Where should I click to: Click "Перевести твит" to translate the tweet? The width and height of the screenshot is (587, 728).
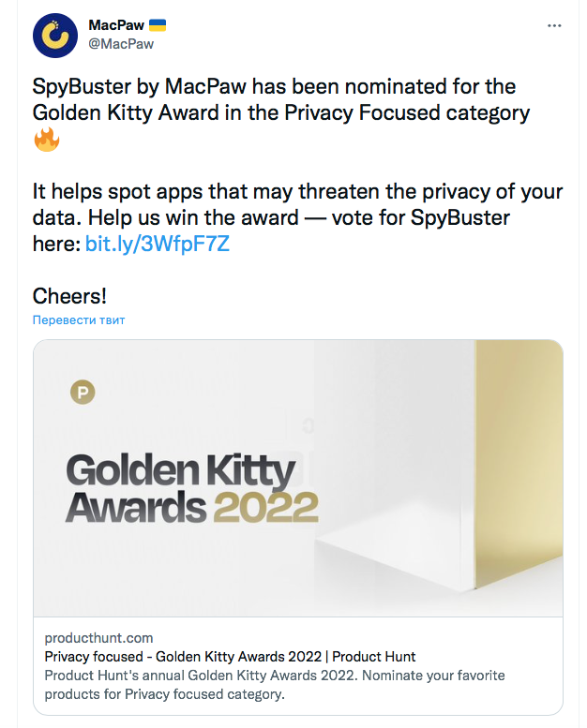click(x=79, y=319)
